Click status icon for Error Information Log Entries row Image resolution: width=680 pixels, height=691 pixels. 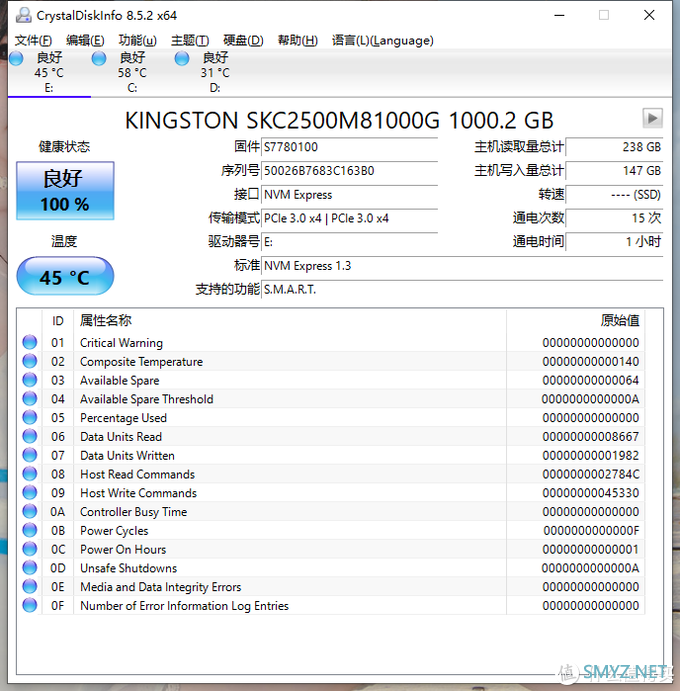(x=30, y=606)
